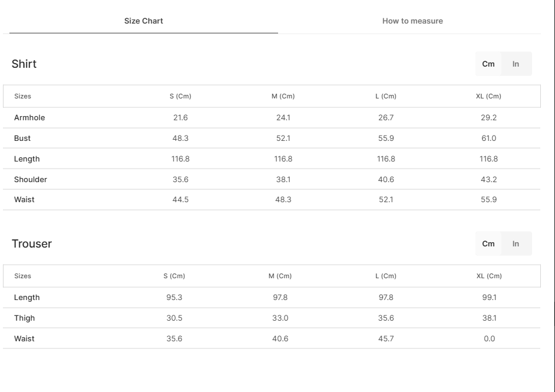Screen dimensions: 555x392
Task: Select the Bust XL value 61.0
Action: point(488,139)
